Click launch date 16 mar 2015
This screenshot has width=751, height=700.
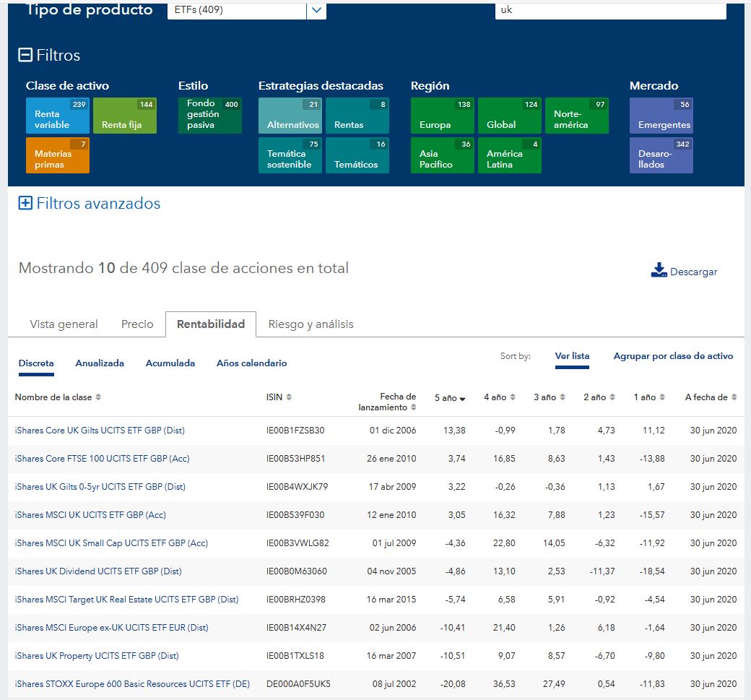pos(391,600)
